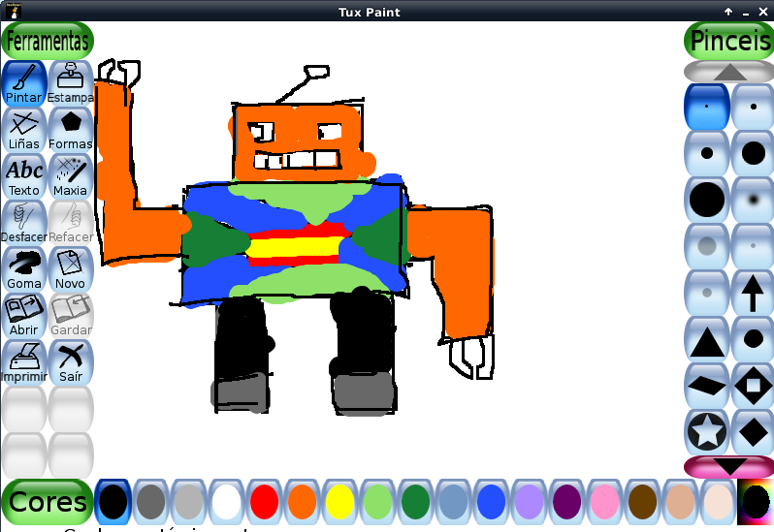Pick the flat parallelogram brush
Screen dimensions: 774x532
click(706, 386)
